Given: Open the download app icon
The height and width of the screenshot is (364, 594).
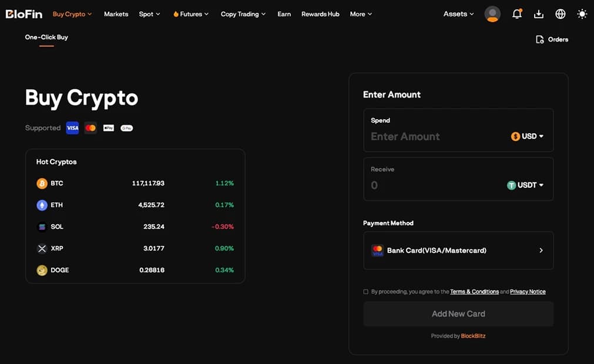Looking at the screenshot, I should click(539, 14).
